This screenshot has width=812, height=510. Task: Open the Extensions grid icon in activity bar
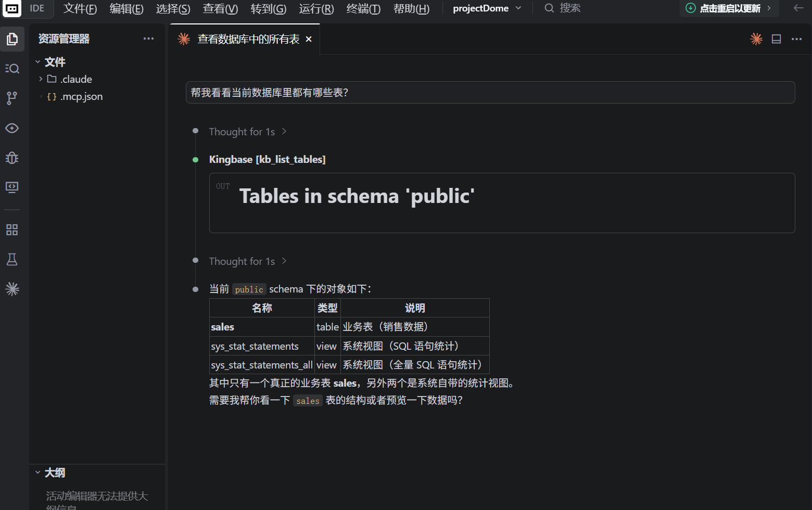(x=12, y=230)
